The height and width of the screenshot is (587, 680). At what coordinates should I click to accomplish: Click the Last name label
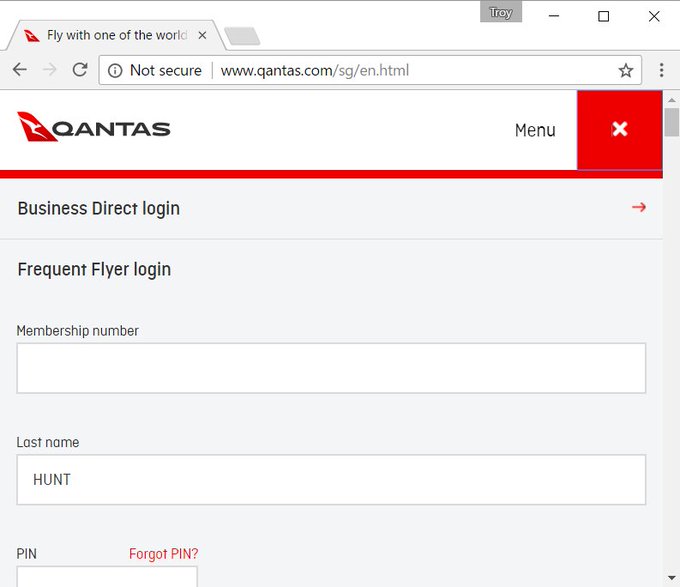click(48, 442)
